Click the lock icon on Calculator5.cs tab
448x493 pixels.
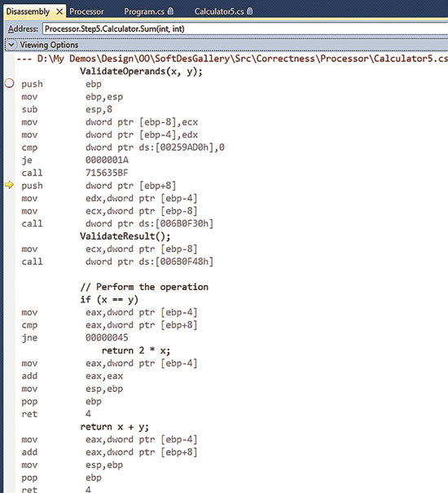point(249,11)
